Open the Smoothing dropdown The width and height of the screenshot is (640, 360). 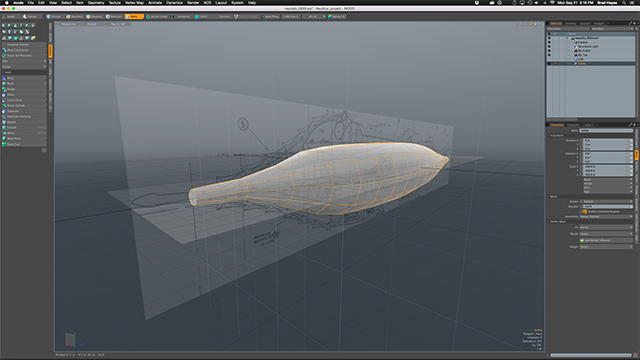[607, 217]
